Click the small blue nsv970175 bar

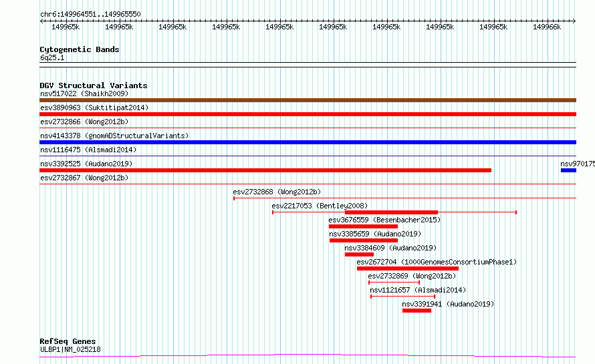click(568, 170)
